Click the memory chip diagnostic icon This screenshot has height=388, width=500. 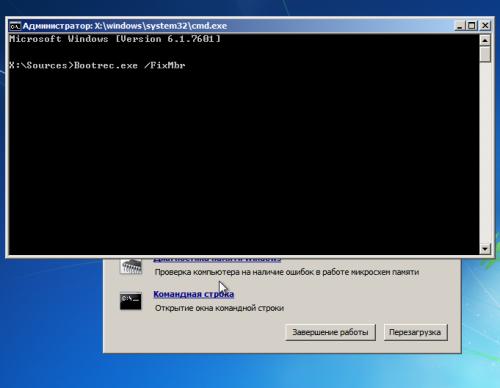coord(131,266)
